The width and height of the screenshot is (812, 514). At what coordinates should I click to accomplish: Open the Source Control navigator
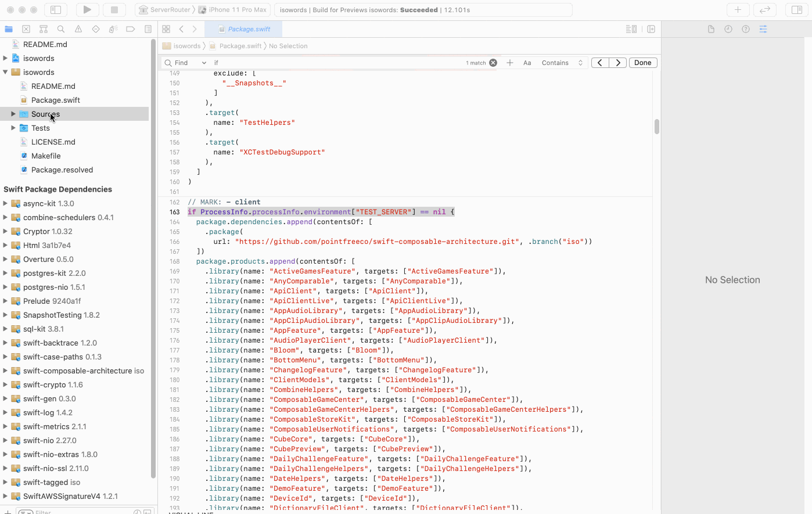click(x=26, y=29)
